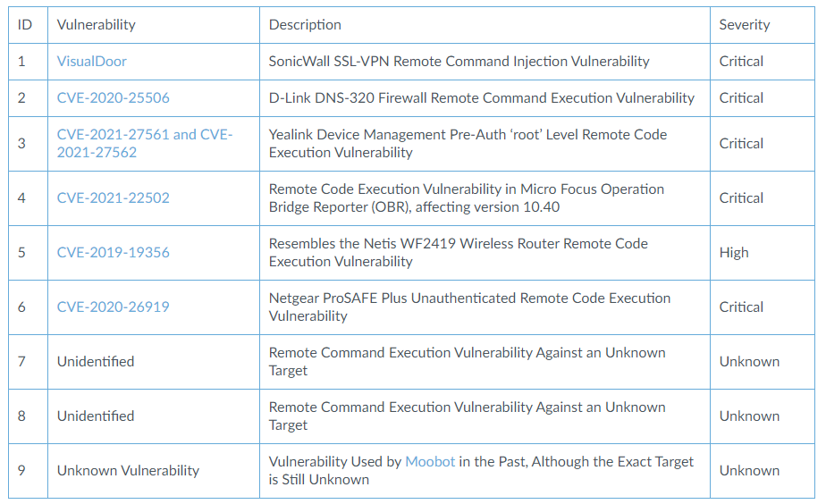Click the High severity cell
The width and height of the screenshot is (826, 504).
tap(734, 252)
